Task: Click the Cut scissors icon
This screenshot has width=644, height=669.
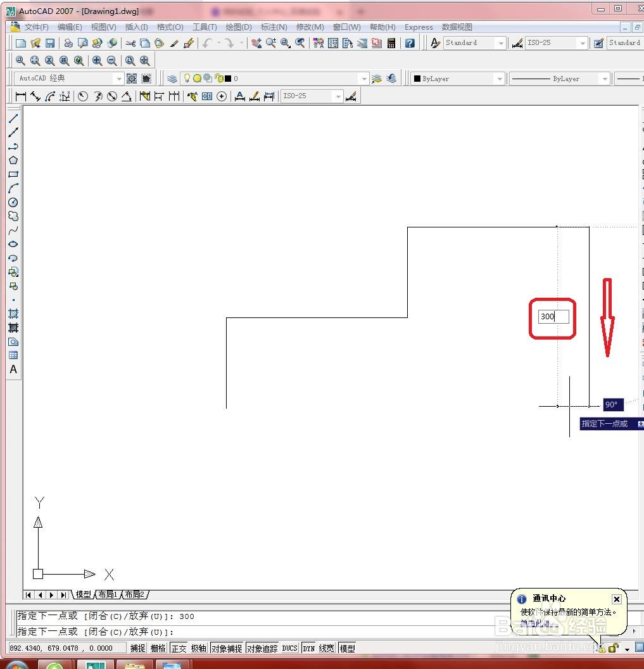Action: [130, 43]
